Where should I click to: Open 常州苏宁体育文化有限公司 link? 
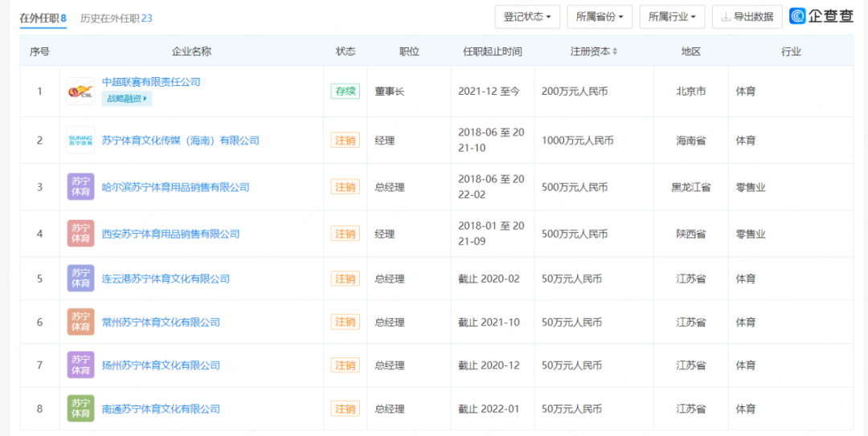click(x=161, y=323)
